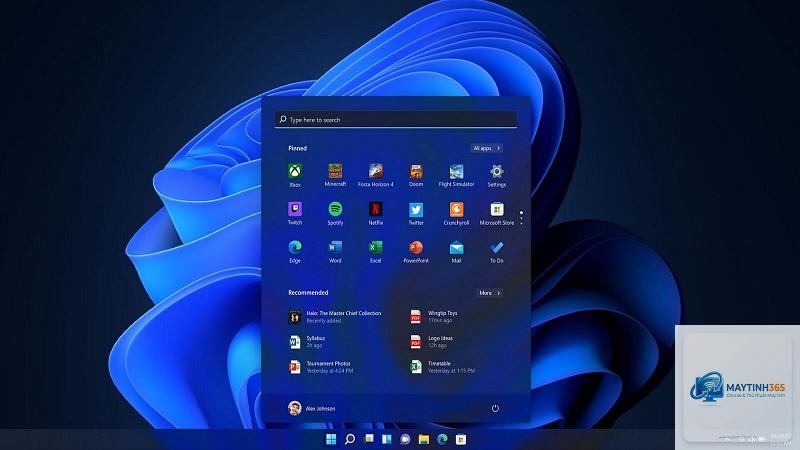Launch Minecraft from pinned apps
The image size is (800, 450).
(x=335, y=175)
